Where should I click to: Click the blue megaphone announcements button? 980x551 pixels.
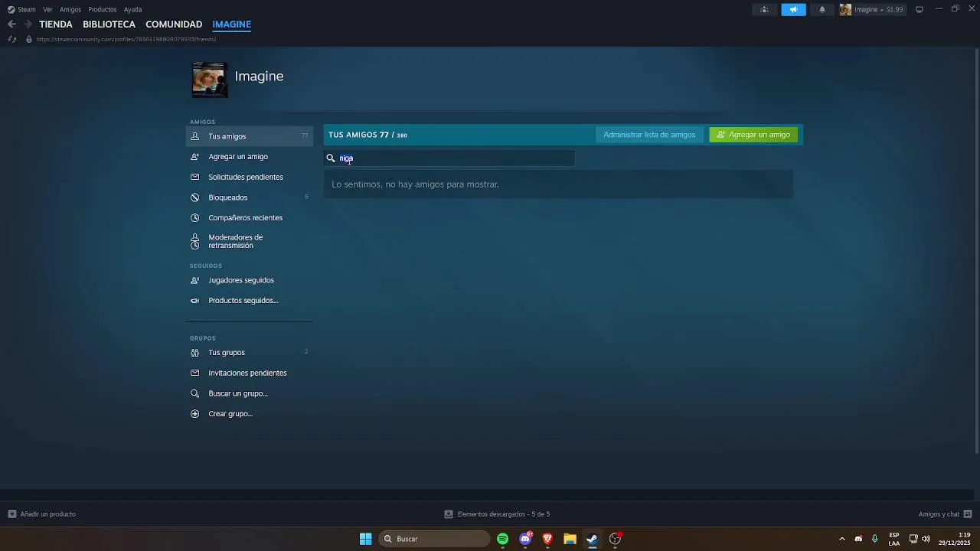click(793, 9)
